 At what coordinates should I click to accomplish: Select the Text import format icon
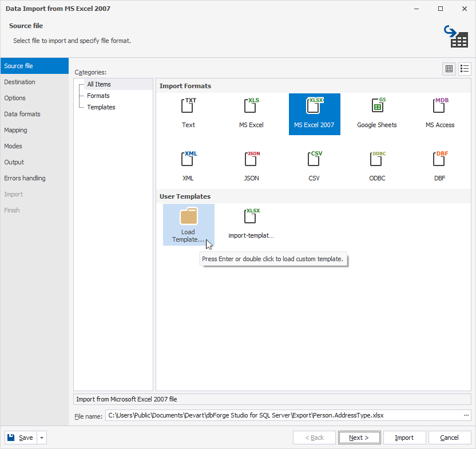189,113
